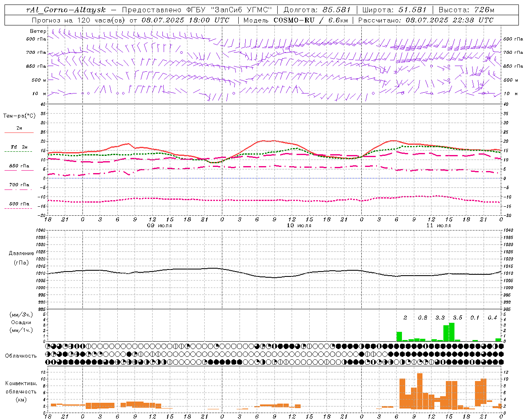Click the model label COSMO-RU / 6.6км
Viewport: 525px width, 420px height.
pos(311,20)
